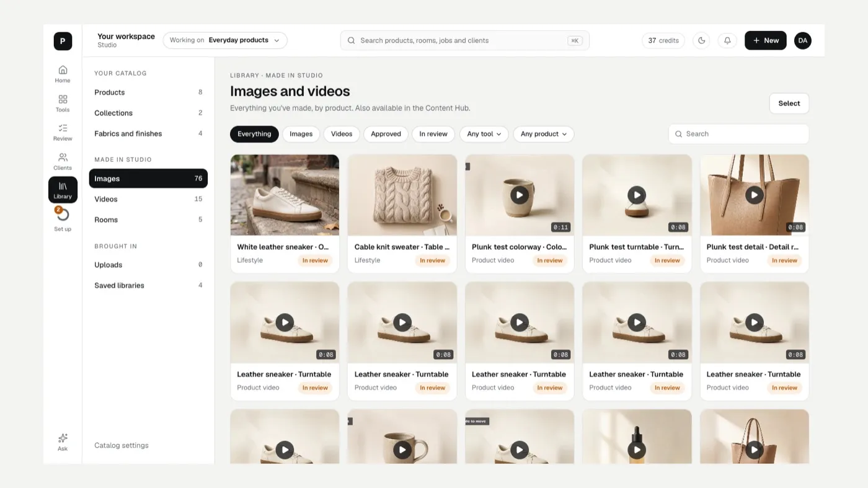This screenshot has height=488, width=868.
Task: Open Uploads under Brought in
Action: [148, 265]
